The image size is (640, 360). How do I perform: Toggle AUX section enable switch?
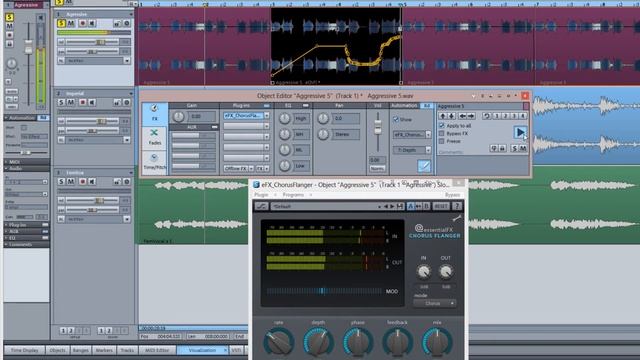click(x=214, y=127)
